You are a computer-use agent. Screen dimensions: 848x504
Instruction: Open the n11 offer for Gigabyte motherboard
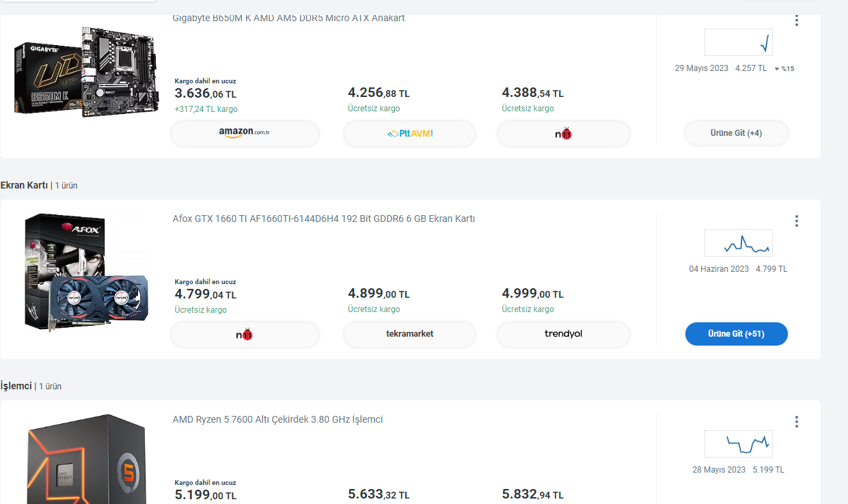click(563, 133)
